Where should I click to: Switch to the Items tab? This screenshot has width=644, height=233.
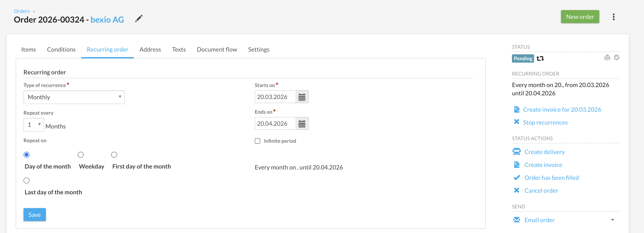[29, 50]
